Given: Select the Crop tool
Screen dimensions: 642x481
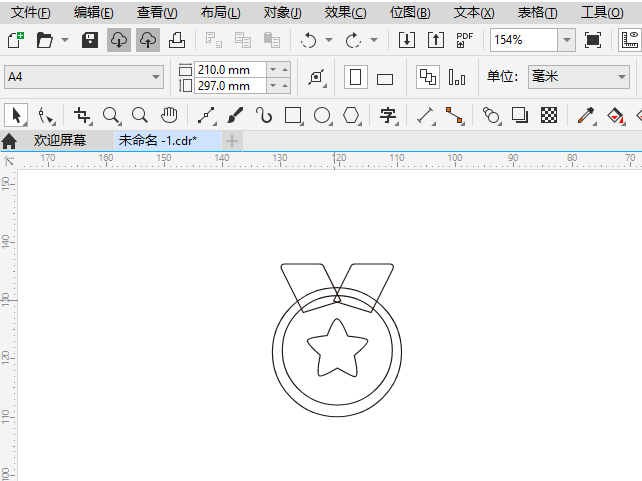Looking at the screenshot, I should pos(82,115).
